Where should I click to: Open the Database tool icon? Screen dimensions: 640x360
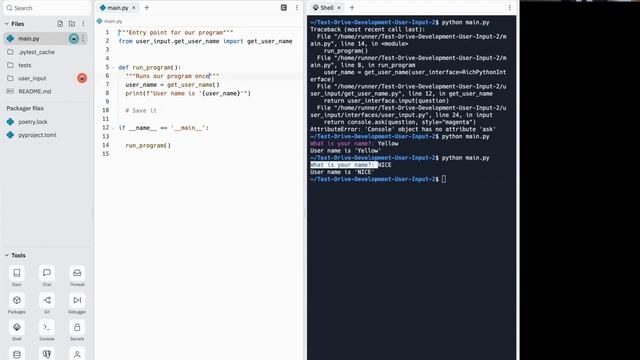point(17,354)
